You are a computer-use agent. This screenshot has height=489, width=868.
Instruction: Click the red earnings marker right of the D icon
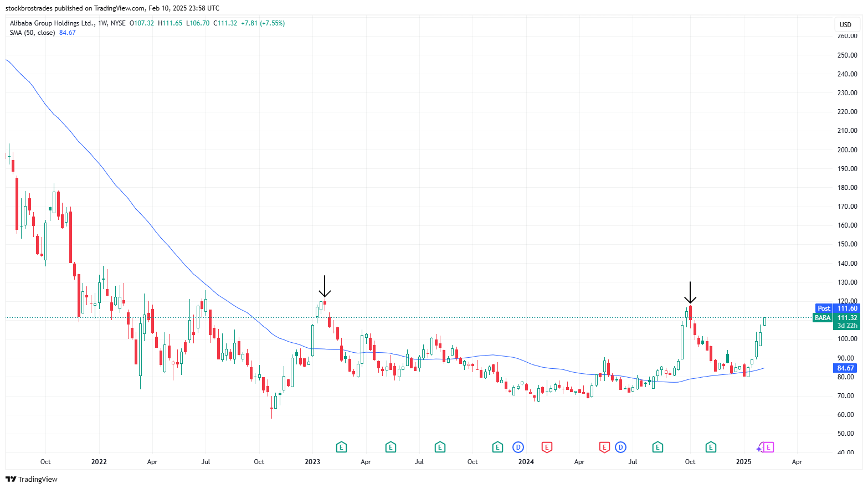547,447
